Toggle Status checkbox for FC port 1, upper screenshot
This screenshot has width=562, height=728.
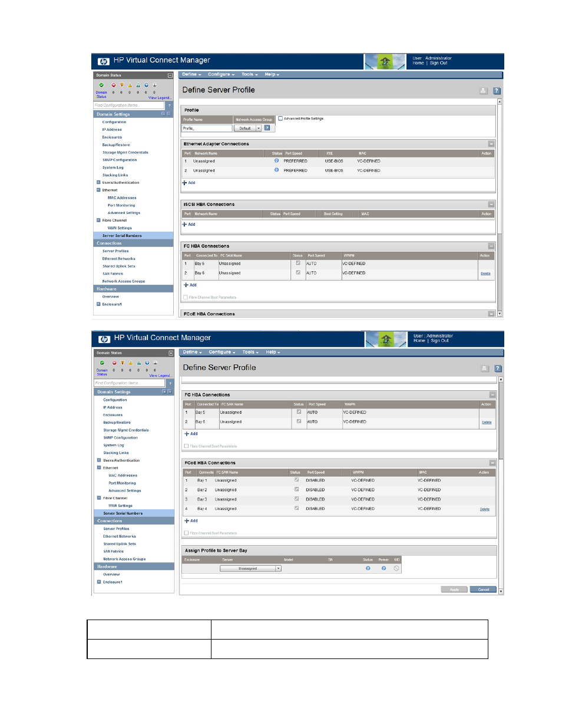[x=298, y=263]
